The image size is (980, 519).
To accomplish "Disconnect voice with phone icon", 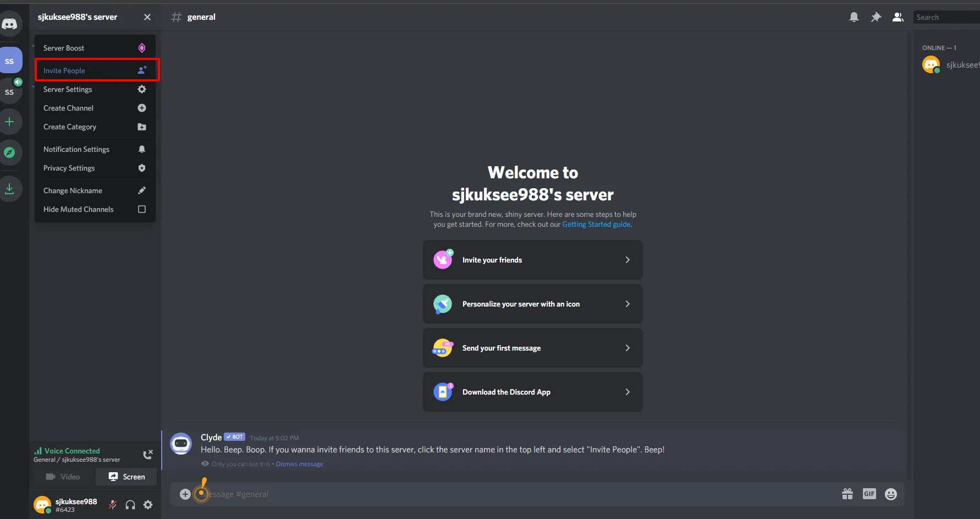I will pyautogui.click(x=147, y=455).
